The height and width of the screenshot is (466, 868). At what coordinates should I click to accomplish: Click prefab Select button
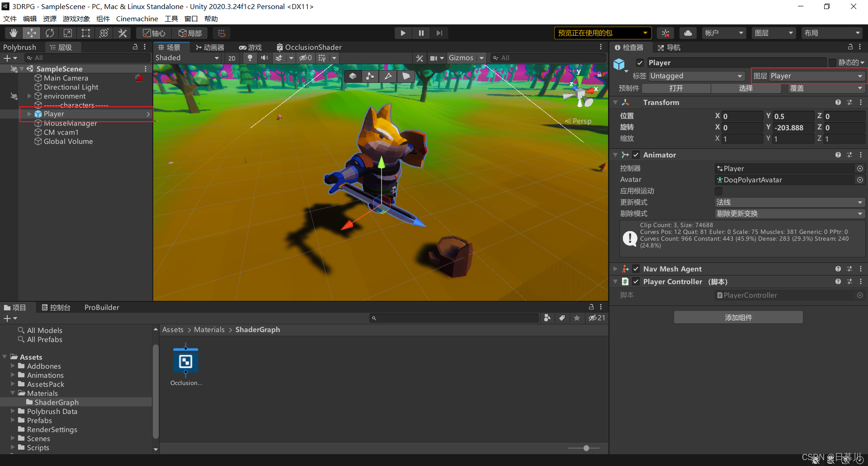(x=746, y=88)
